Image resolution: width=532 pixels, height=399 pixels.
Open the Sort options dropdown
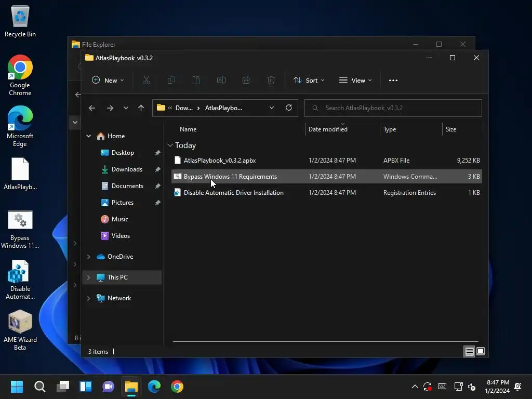pos(309,81)
